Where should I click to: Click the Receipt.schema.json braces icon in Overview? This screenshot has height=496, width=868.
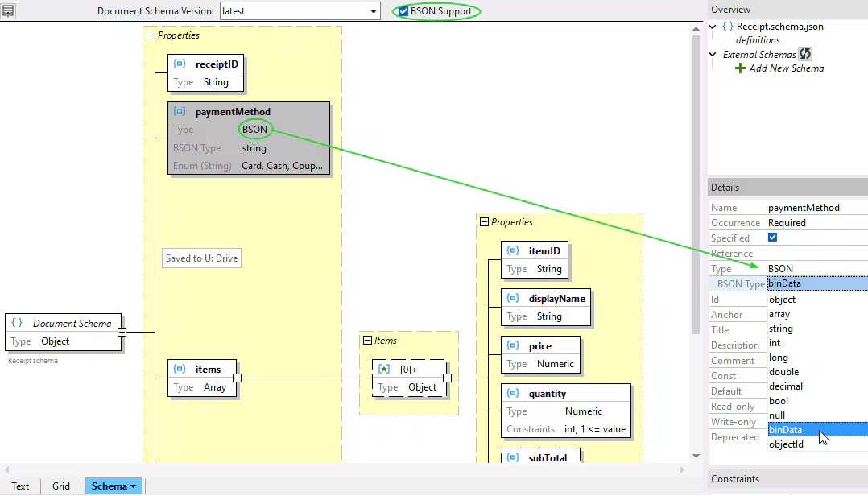[x=727, y=27]
